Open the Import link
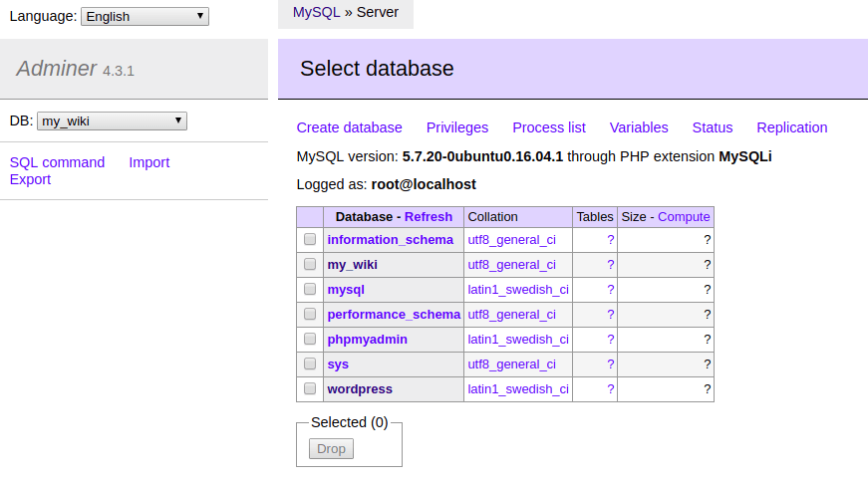Viewport: 868px width, 484px height. click(148, 162)
